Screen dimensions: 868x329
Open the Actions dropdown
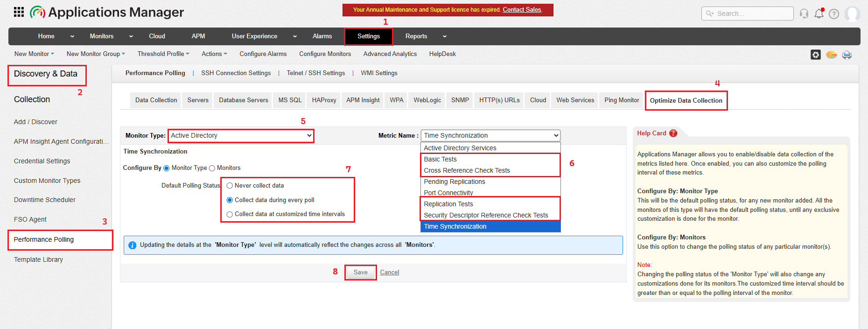[214, 54]
